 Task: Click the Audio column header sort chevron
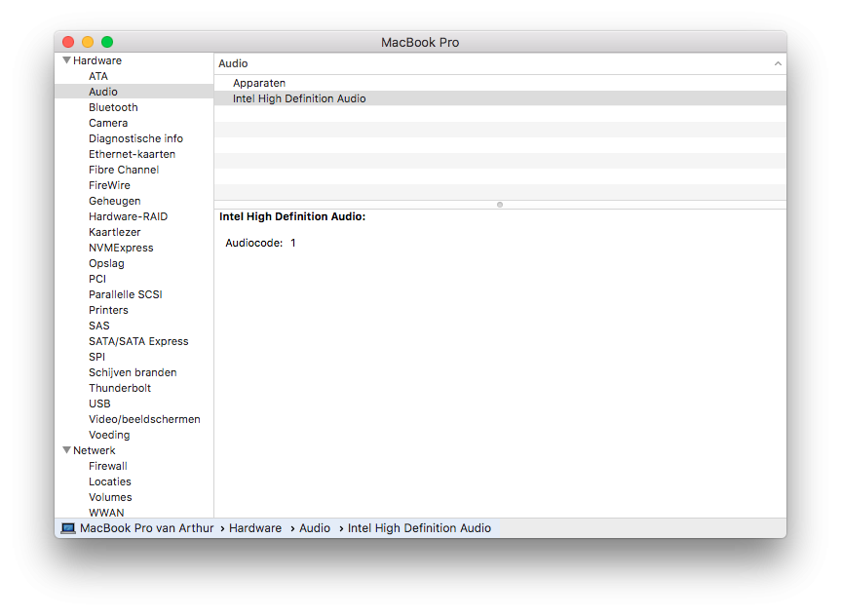(778, 63)
